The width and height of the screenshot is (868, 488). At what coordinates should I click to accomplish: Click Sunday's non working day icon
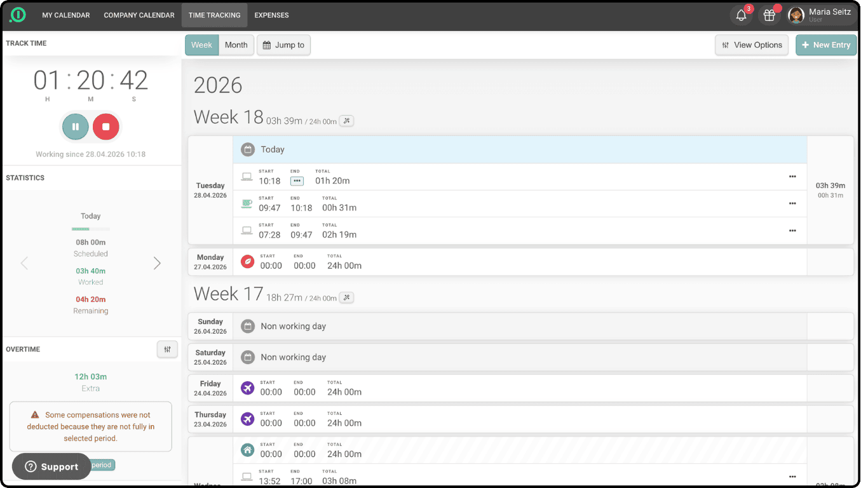coord(248,326)
